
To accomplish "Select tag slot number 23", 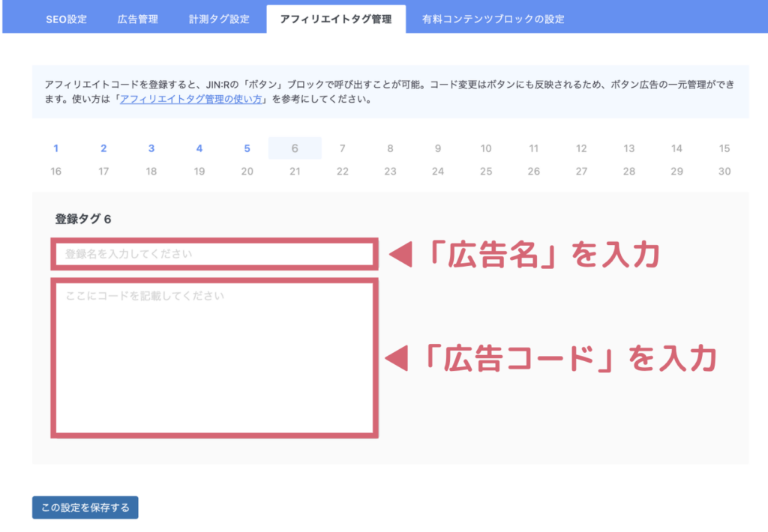I will click(x=390, y=172).
